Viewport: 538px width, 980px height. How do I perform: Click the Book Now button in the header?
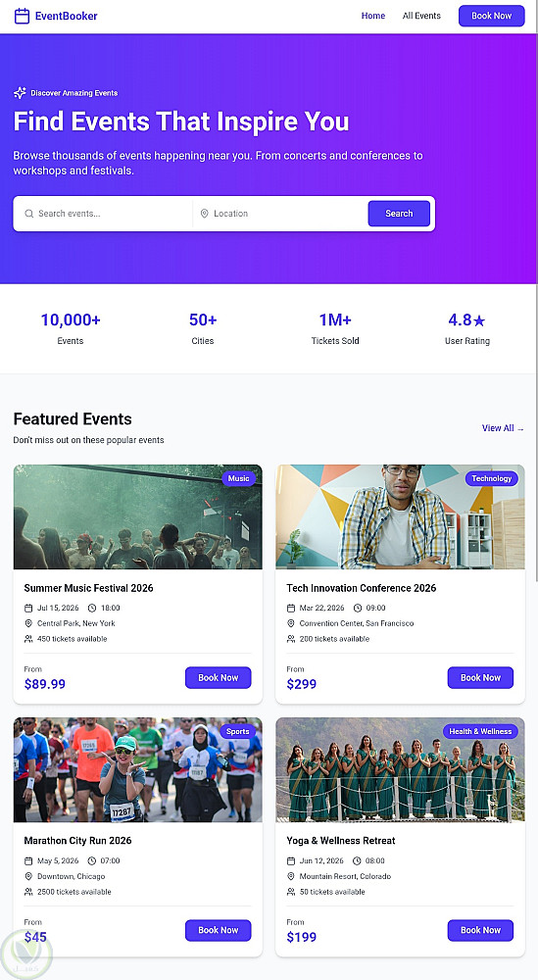491,16
